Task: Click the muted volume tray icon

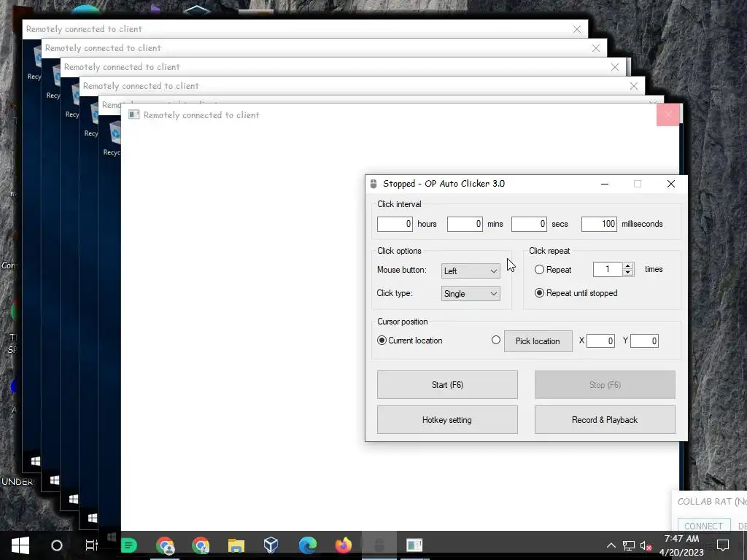Action: (646, 545)
